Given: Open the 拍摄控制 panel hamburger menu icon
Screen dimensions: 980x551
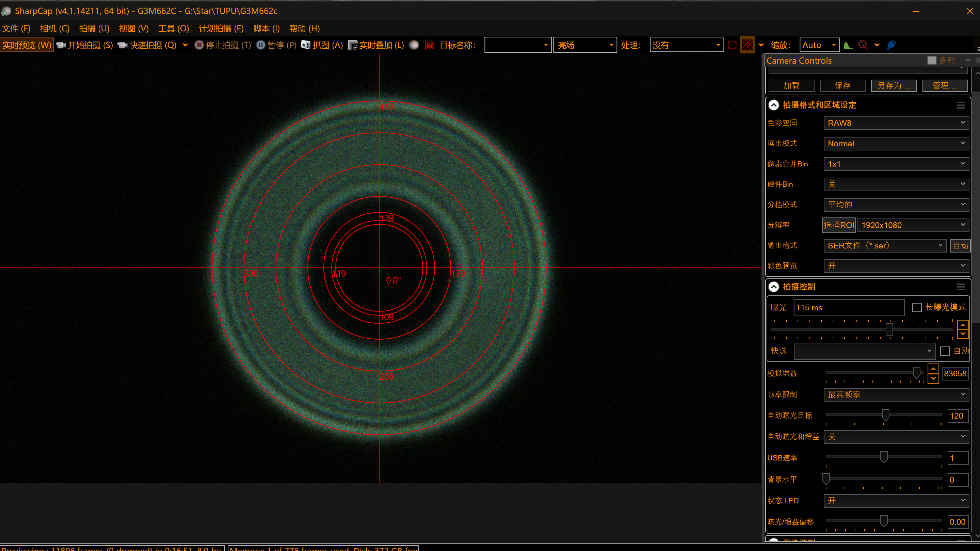Looking at the screenshot, I should click(x=961, y=287).
